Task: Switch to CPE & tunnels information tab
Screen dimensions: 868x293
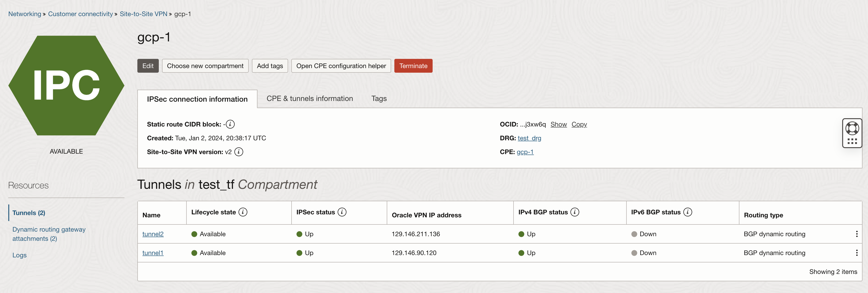Action: [309, 99]
